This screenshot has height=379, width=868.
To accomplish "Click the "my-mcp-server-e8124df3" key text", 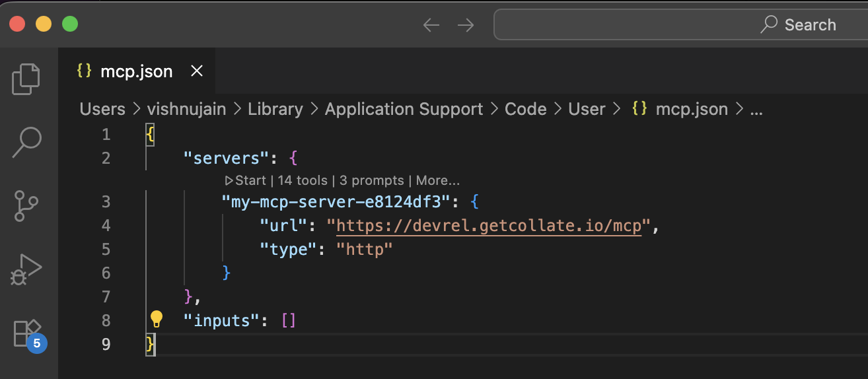I will pyautogui.click(x=336, y=201).
